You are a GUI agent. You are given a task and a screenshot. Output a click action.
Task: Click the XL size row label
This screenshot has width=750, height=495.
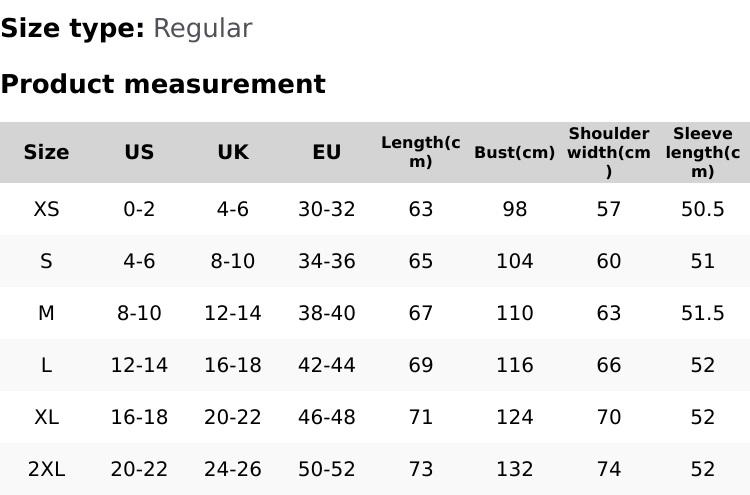pyautogui.click(x=46, y=417)
